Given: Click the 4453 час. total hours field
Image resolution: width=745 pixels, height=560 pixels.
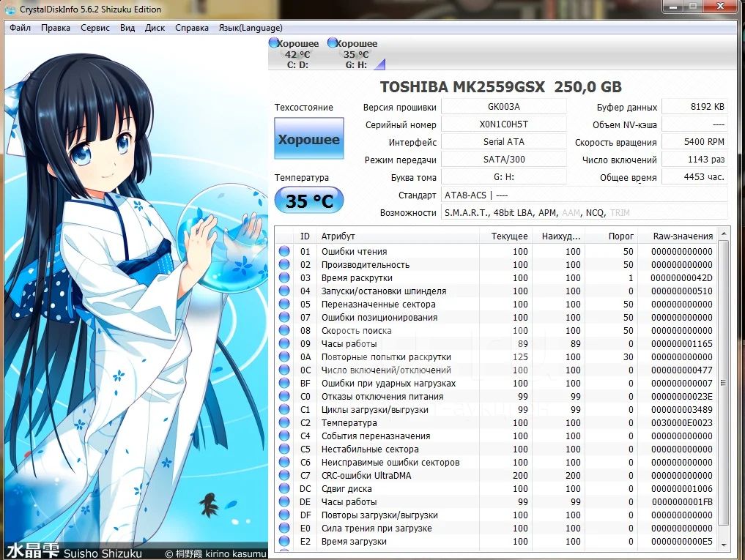Looking at the screenshot, I should pos(694,176).
